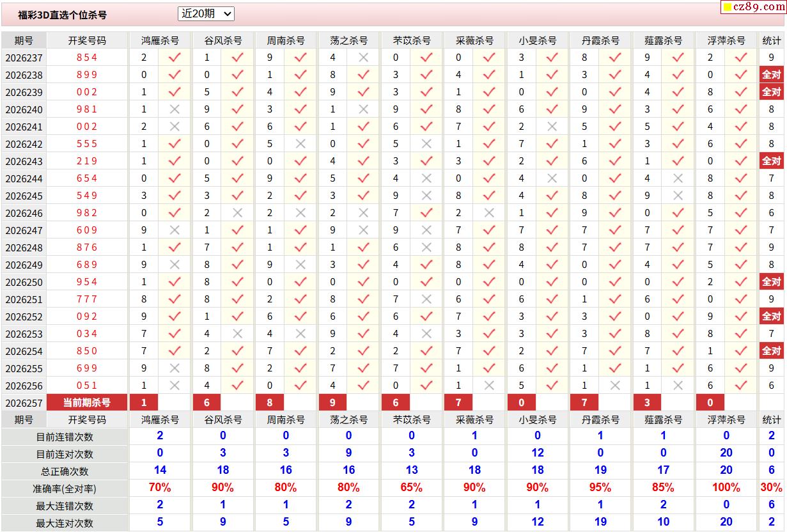Screen dimensions: 787x532
Task: Click the cz89.com watermark link
Action: coord(753,7)
